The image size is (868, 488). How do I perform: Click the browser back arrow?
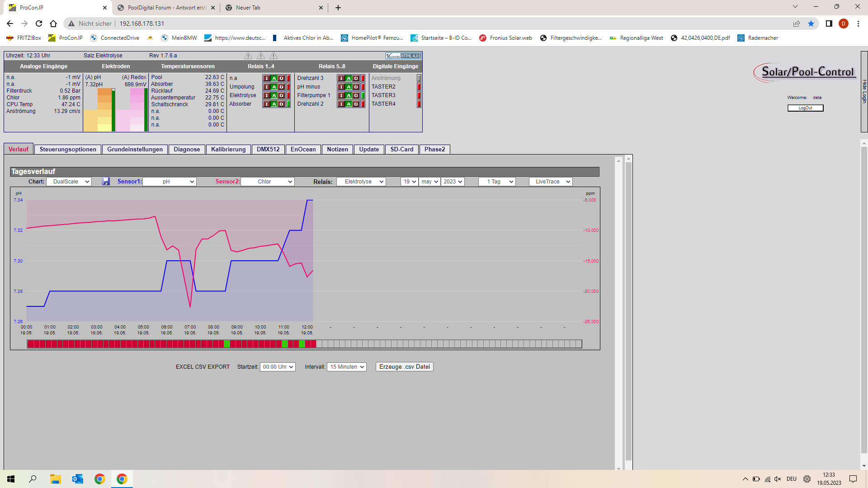10,23
